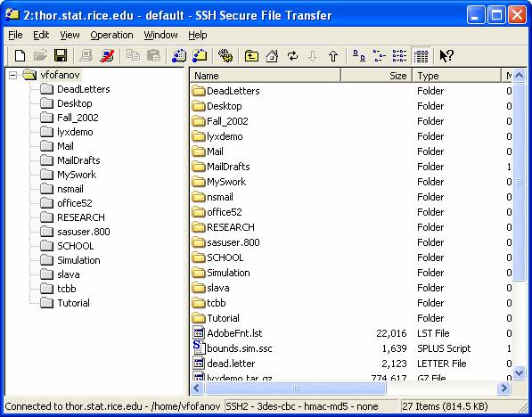The height and width of the screenshot is (417, 532).
Task: Open the Window menu
Action: pyautogui.click(x=160, y=35)
